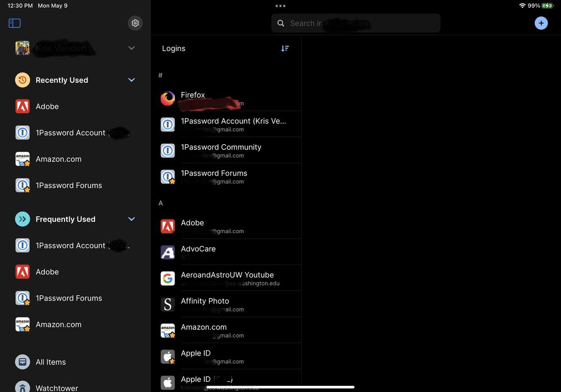Open Adobe under Recently Used
The width and height of the screenshot is (561, 392).
tap(47, 107)
